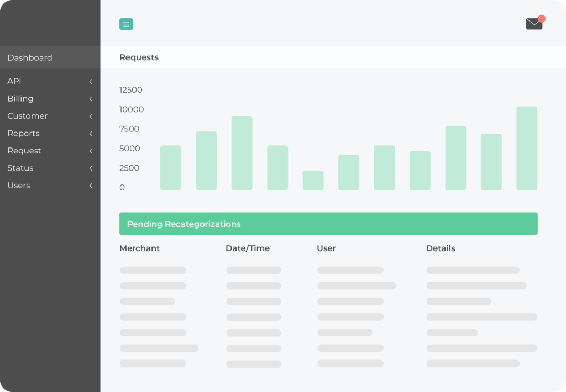Open the Billing sidebar item
Image resolution: width=566 pixels, height=392 pixels.
tap(50, 98)
